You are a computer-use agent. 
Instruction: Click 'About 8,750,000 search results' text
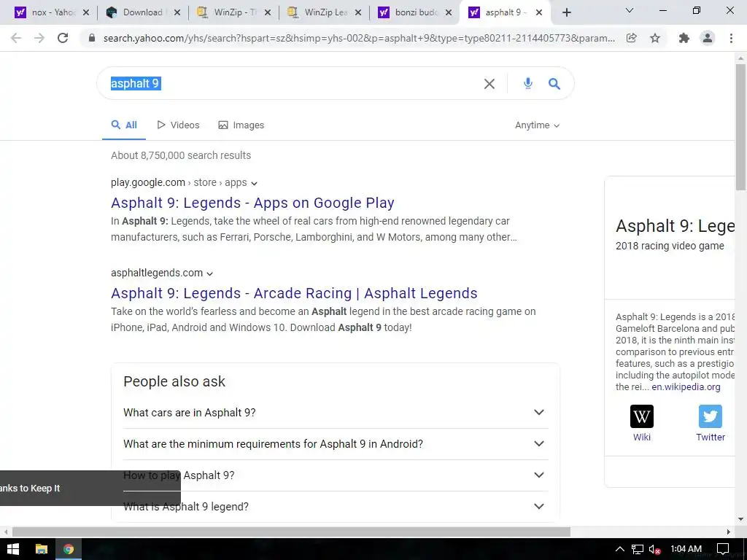[x=181, y=155]
